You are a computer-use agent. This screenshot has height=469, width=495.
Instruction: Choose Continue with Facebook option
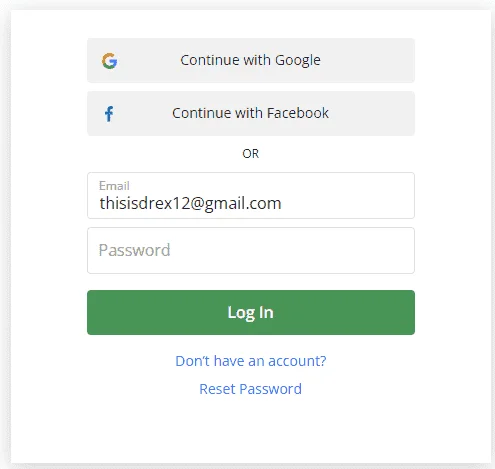pyautogui.click(x=251, y=113)
